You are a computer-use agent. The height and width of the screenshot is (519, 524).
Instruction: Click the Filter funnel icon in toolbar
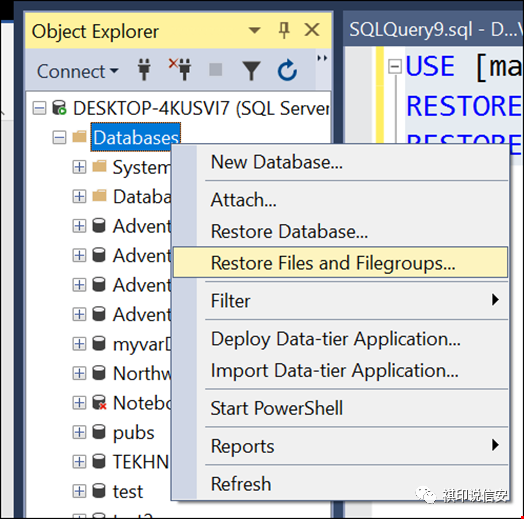click(x=251, y=71)
